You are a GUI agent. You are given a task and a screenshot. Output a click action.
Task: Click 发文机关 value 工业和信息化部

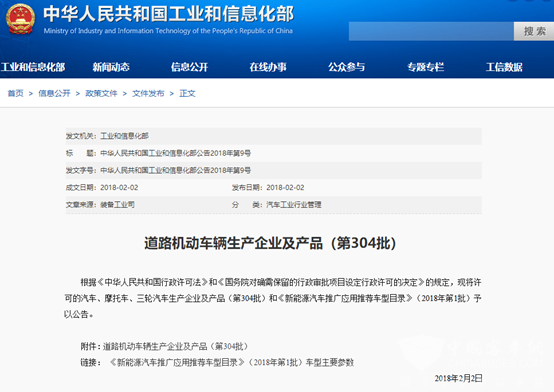124,136
